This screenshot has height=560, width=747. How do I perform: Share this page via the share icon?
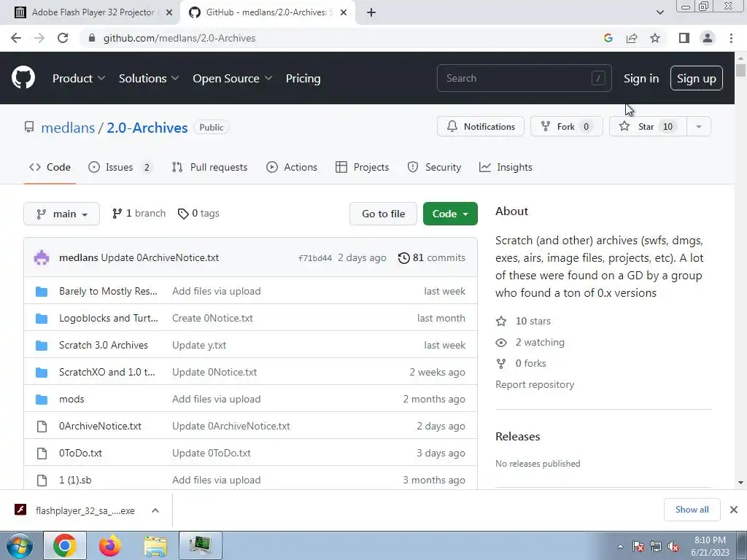[x=632, y=38]
